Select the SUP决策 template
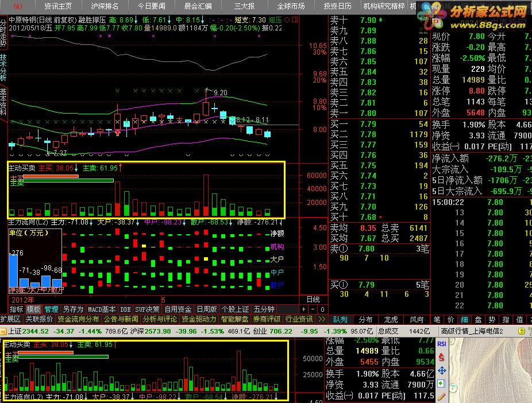Viewport: 532px width, 403px height. coord(147,309)
